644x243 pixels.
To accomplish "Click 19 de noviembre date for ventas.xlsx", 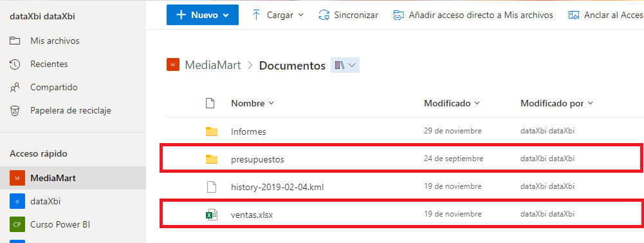I will point(453,214).
